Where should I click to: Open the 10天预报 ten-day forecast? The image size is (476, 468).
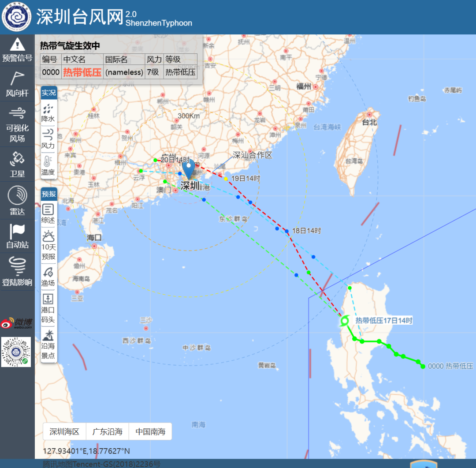click(x=48, y=245)
